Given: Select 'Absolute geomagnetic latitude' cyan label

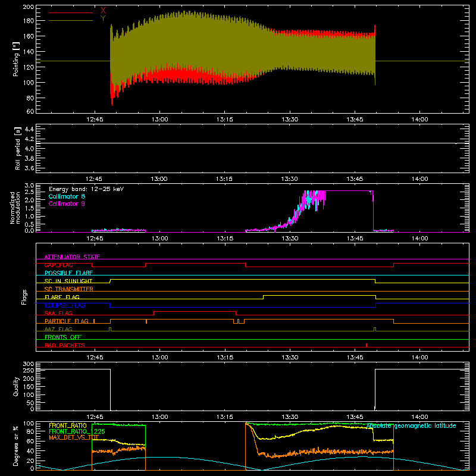Looking at the screenshot, I should (x=411, y=425).
